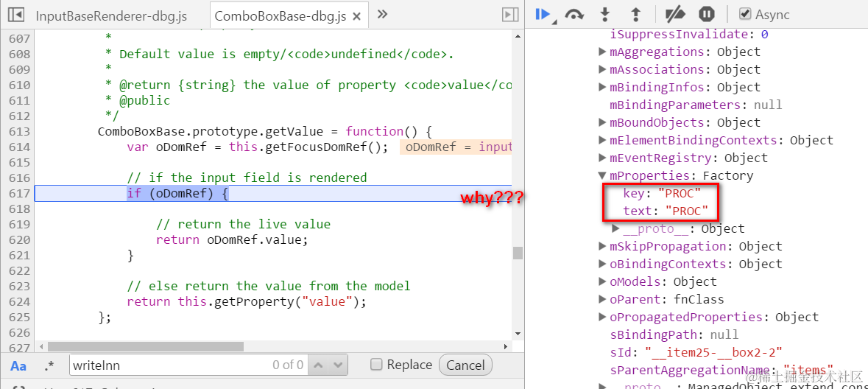Viewport: 868px width, 389px height.
Task: Select the text: "PROC" property
Action: pyautogui.click(x=666, y=211)
